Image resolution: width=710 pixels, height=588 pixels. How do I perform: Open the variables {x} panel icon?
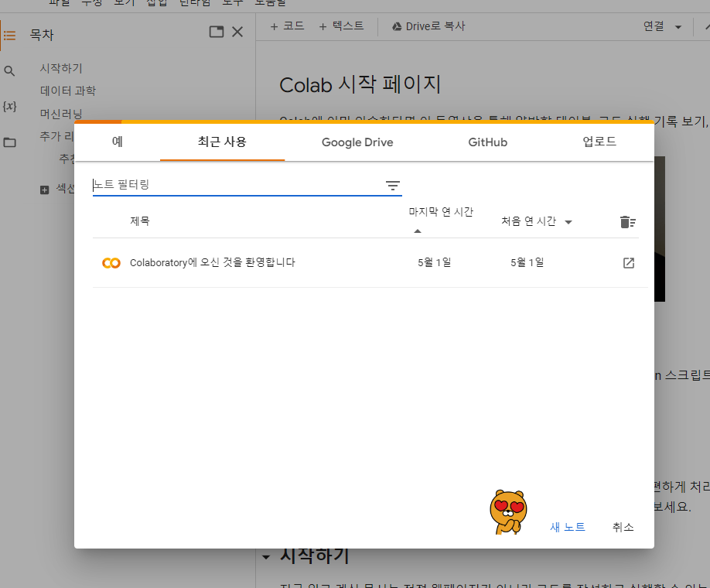[9, 107]
